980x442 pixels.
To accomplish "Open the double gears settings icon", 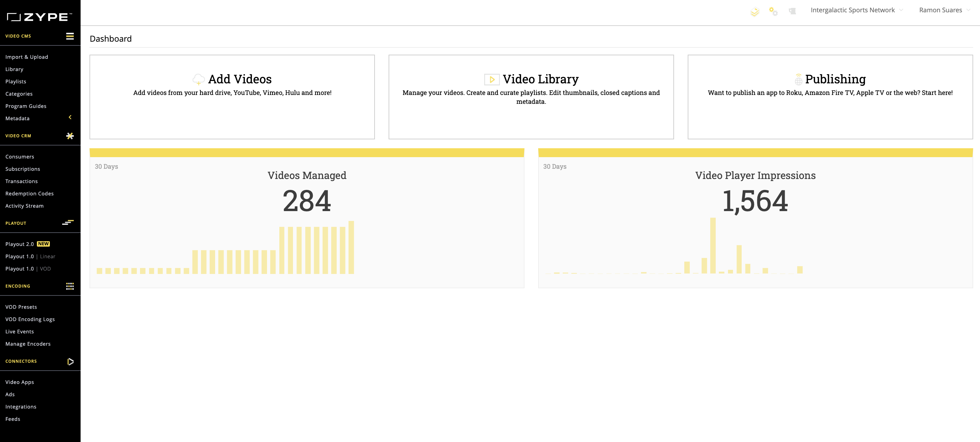I will [773, 11].
